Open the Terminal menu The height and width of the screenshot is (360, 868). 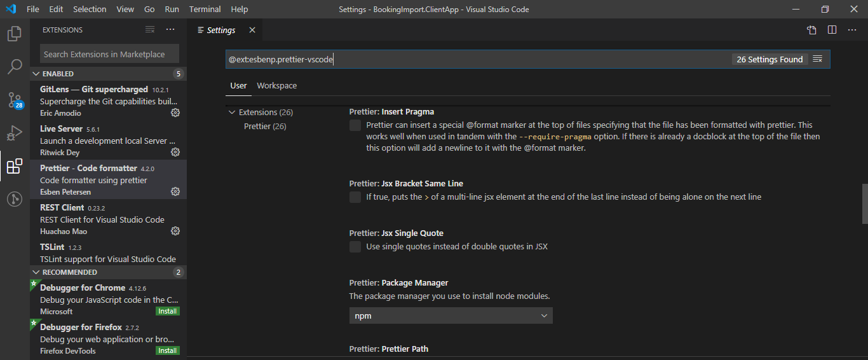[205, 10]
